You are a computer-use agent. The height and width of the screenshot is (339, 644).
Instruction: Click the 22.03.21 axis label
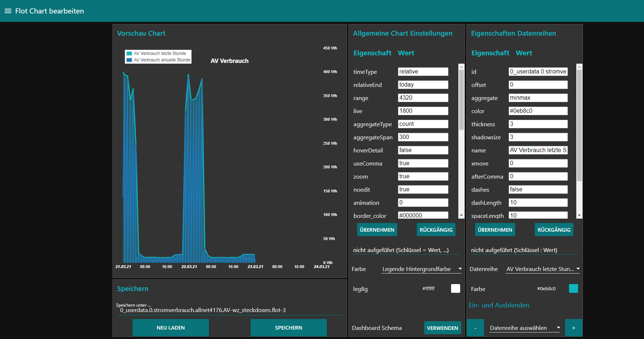189,267
